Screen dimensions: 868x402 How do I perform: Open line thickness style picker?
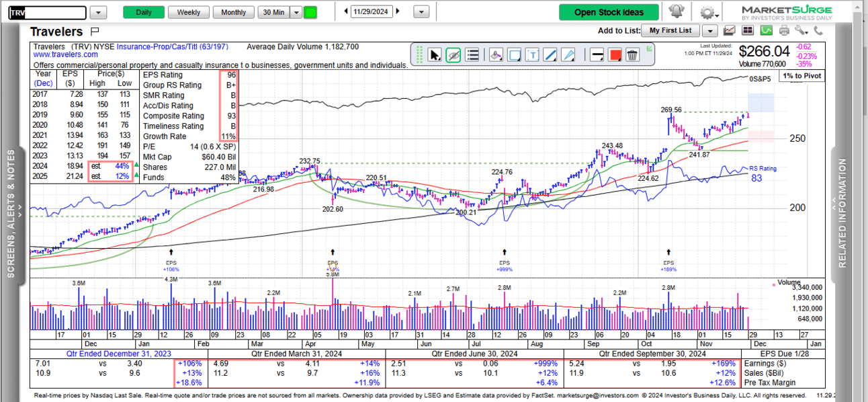pyautogui.click(x=597, y=55)
